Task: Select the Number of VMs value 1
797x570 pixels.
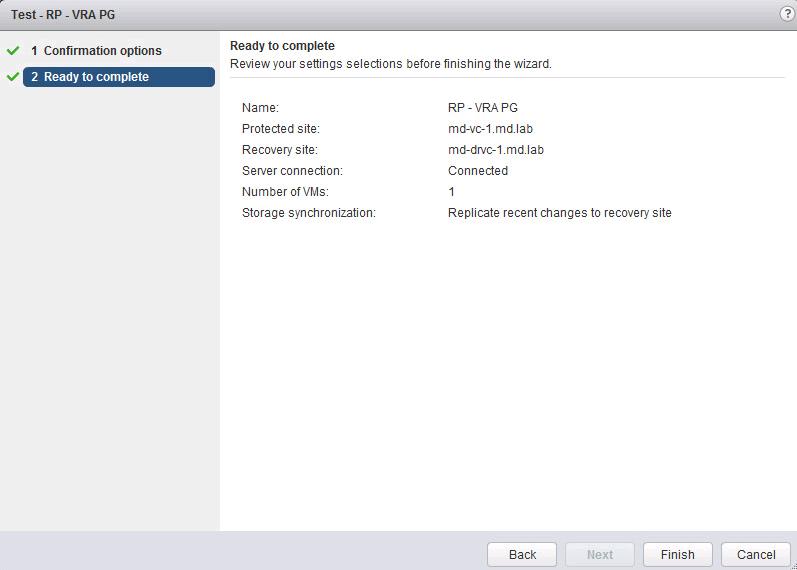Action: pos(451,192)
